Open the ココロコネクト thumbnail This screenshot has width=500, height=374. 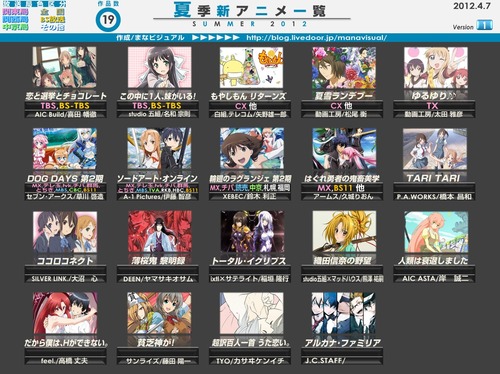[65, 232]
